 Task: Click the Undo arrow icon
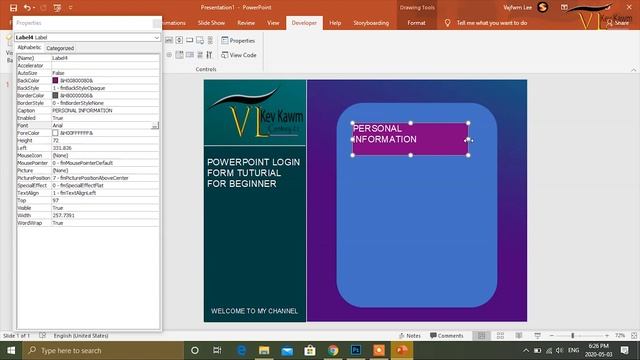(27, 8)
